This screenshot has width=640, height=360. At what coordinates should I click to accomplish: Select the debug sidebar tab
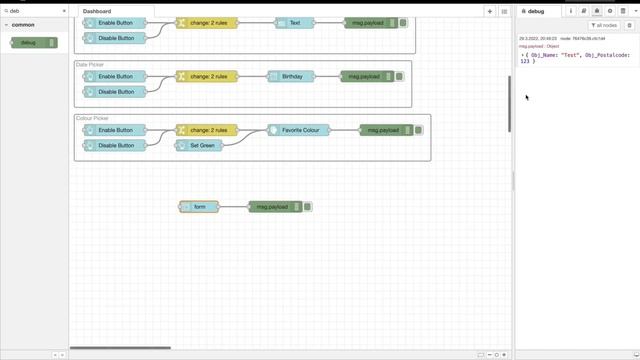pyautogui.click(x=538, y=11)
